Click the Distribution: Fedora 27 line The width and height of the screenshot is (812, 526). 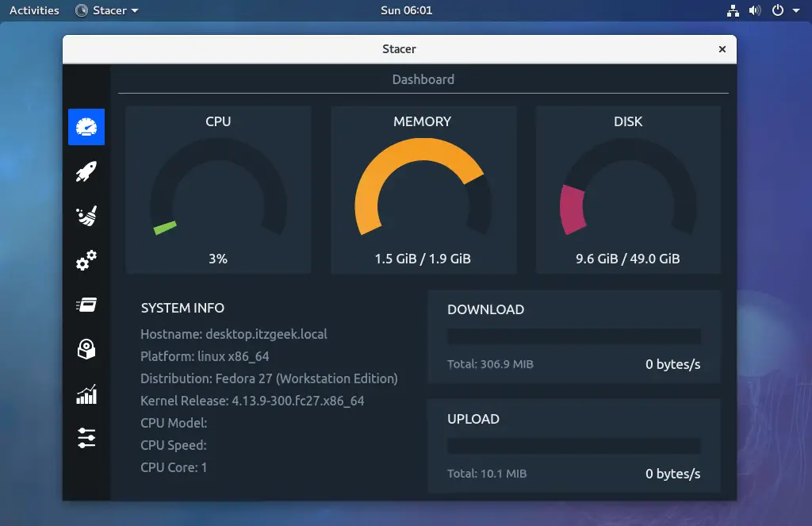[x=269, y=378]
